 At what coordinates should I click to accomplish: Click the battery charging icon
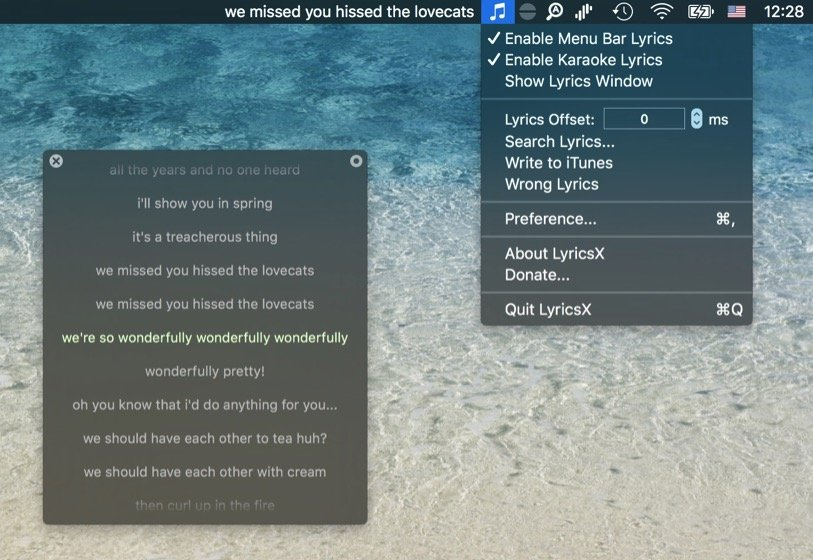[700, 12]
